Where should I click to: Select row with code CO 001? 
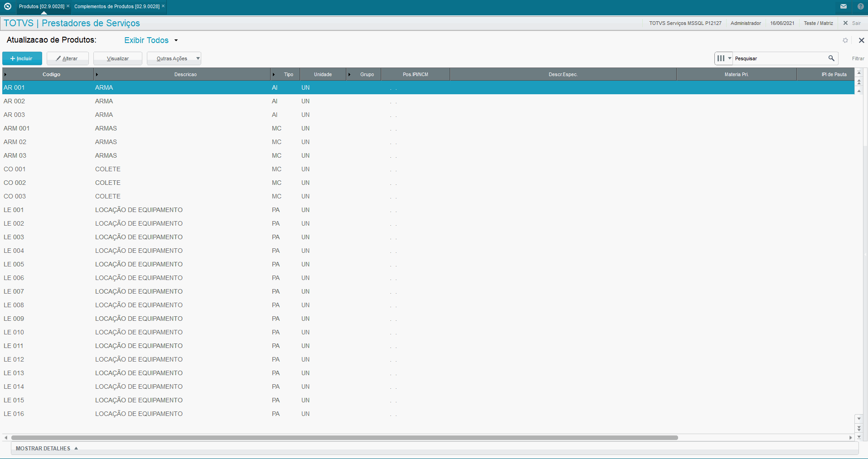tap(428, 169)
